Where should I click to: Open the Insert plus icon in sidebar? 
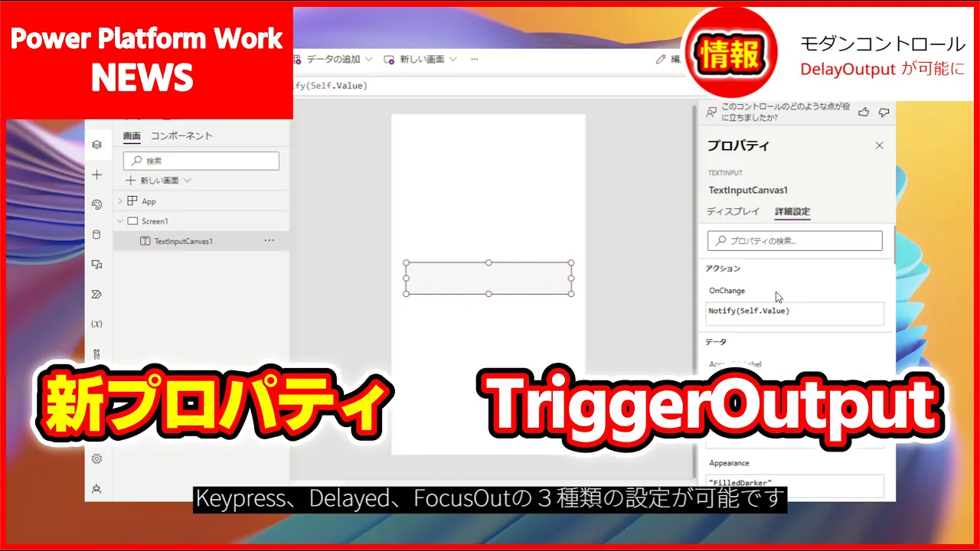tap(96, 174)
